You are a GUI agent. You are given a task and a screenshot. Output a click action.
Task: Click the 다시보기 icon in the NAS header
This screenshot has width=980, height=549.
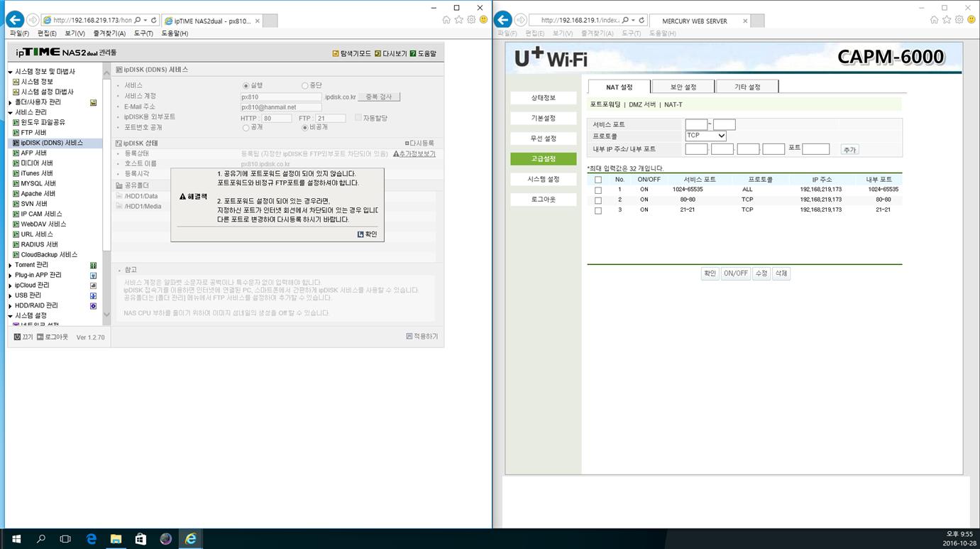pyautogui.click(x=378, y=53)
